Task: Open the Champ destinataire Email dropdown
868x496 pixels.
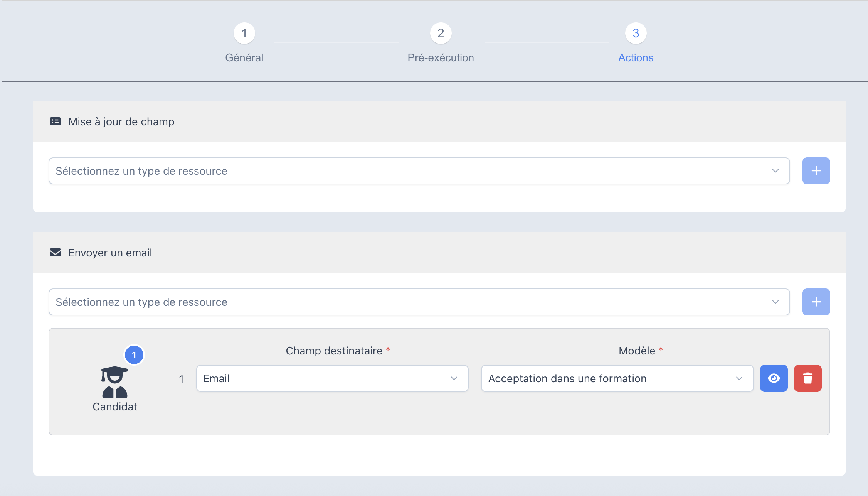Action: 332,378
